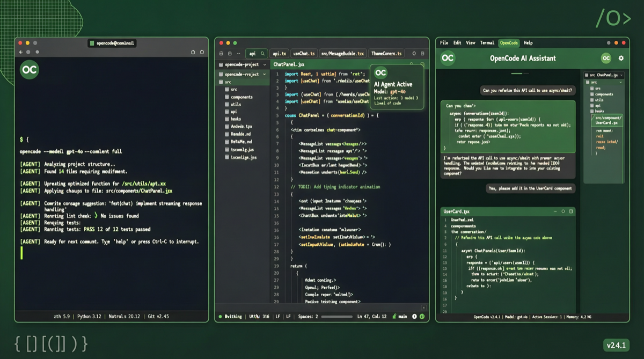Collapse the src root chevron in the assistant sidebar
Screen dimensions: 644x359
[621, 82]
